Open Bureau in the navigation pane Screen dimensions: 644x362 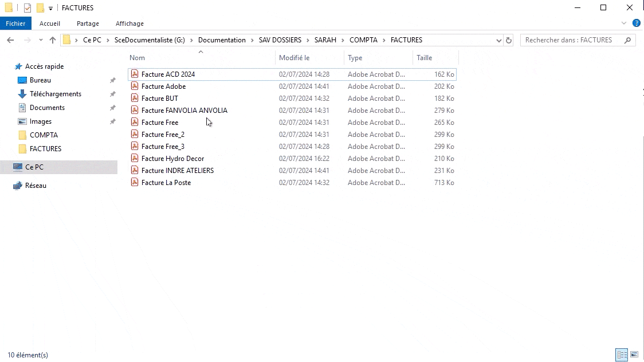[40, 80]
